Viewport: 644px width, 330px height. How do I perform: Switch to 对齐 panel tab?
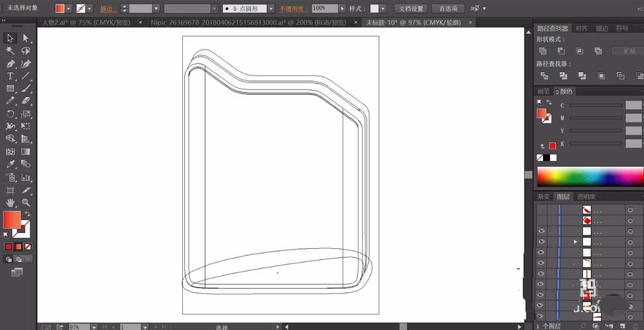click(x=581, y=28)
